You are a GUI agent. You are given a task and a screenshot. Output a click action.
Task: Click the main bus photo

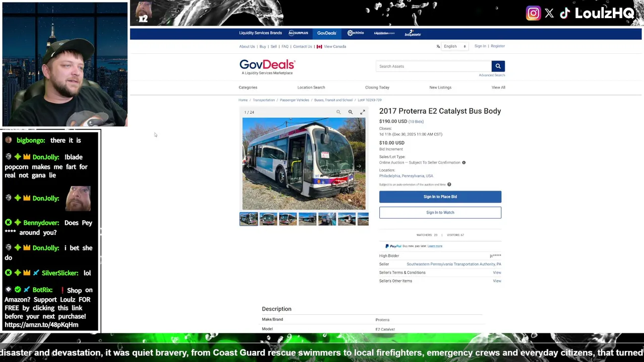[x=304, y=163]
